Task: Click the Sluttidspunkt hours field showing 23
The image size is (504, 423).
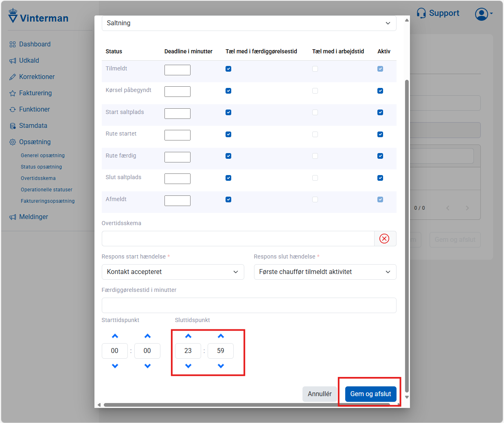Action: point(188,351)
